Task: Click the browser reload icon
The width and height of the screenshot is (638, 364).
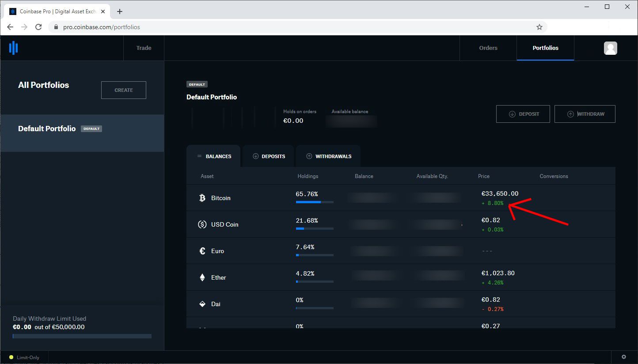Action: click(x=38, y=27)
